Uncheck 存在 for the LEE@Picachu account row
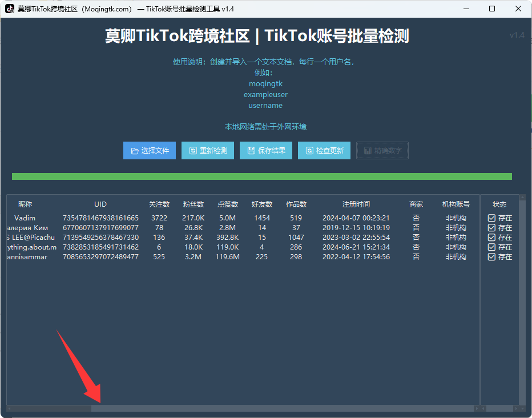Image resolution: width=532 pixels, height=418 pixels. pos(490,237)
